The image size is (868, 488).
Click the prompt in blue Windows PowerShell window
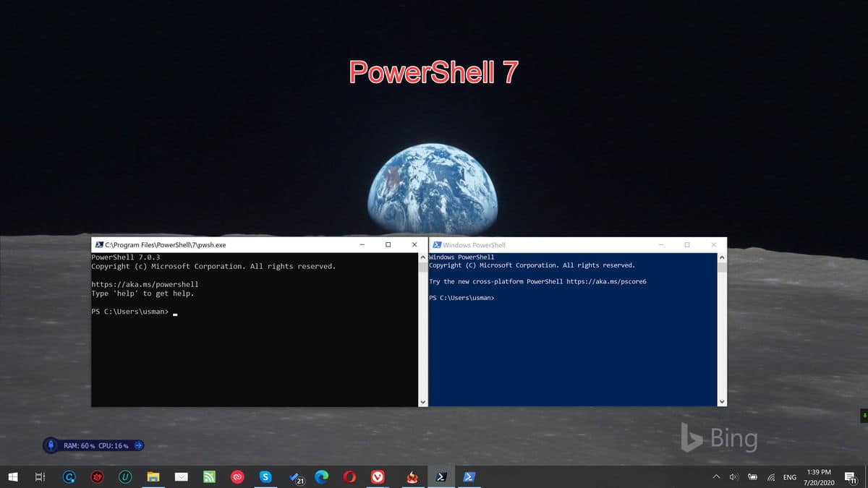pos(461,298)
